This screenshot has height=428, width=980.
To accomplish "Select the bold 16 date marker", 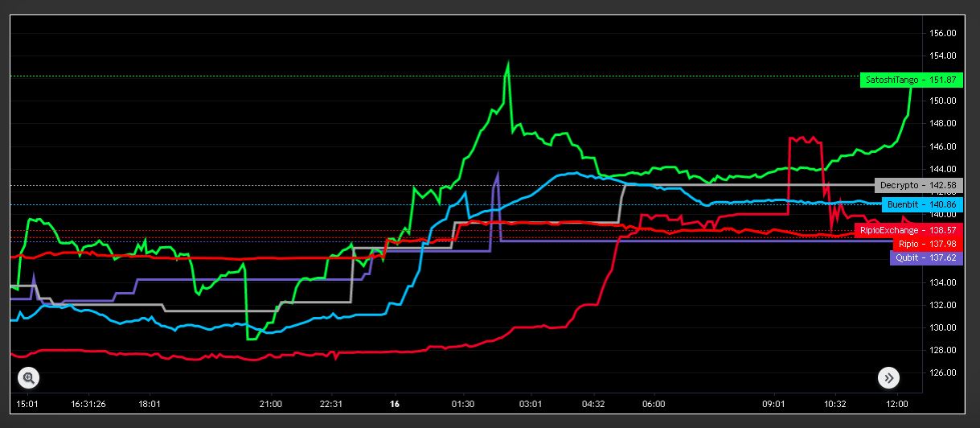I will point(394,404).
